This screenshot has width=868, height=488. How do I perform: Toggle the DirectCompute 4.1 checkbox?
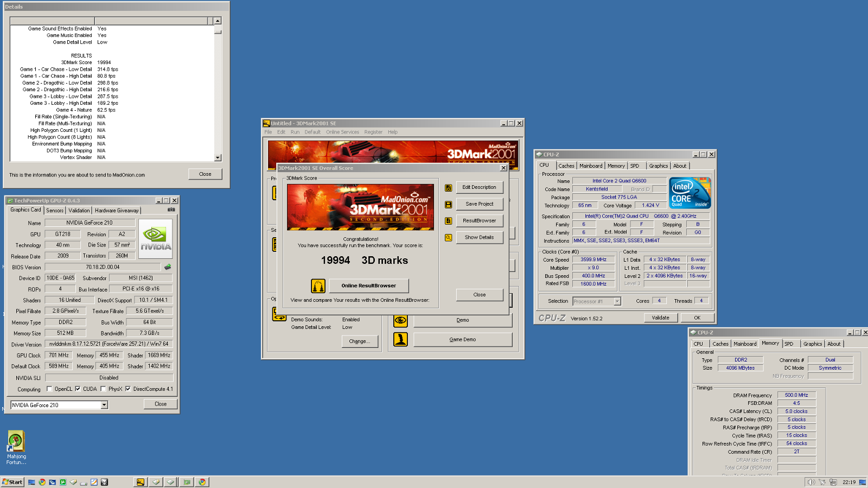[128, 389]
